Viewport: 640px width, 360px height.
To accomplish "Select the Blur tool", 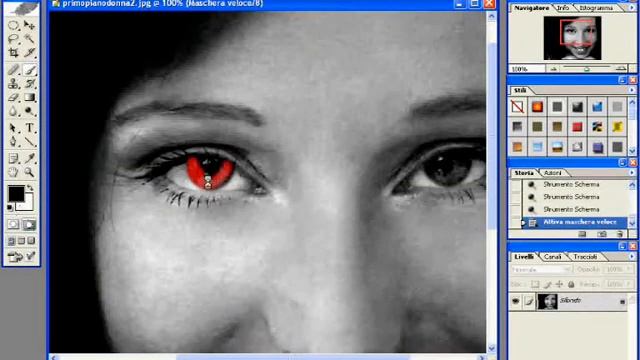I will click(x=13, y=111).
